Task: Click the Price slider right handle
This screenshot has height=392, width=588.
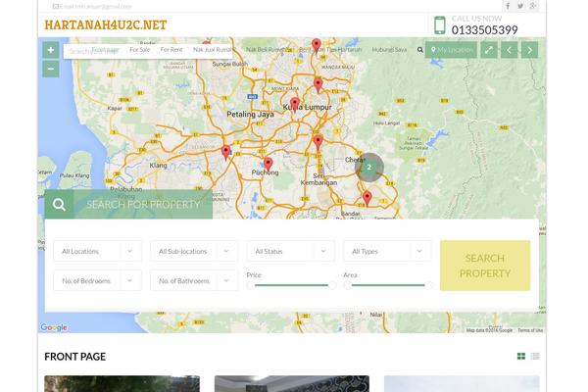Action: [332, 285]
